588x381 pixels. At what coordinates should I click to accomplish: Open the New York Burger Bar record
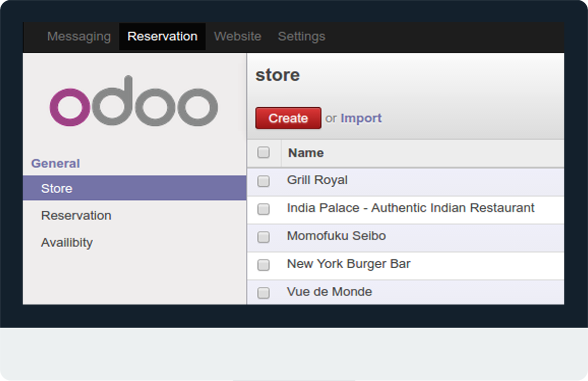(x=349, y=264)
